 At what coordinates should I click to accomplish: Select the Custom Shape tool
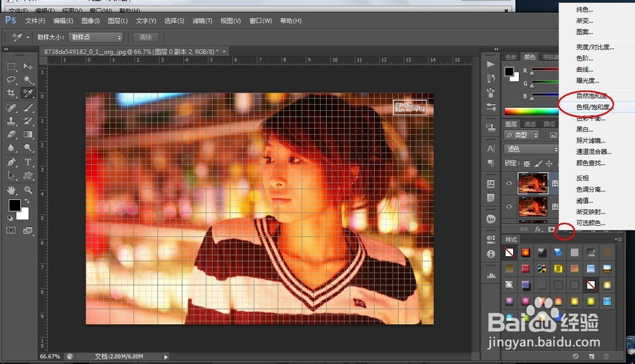28,176
